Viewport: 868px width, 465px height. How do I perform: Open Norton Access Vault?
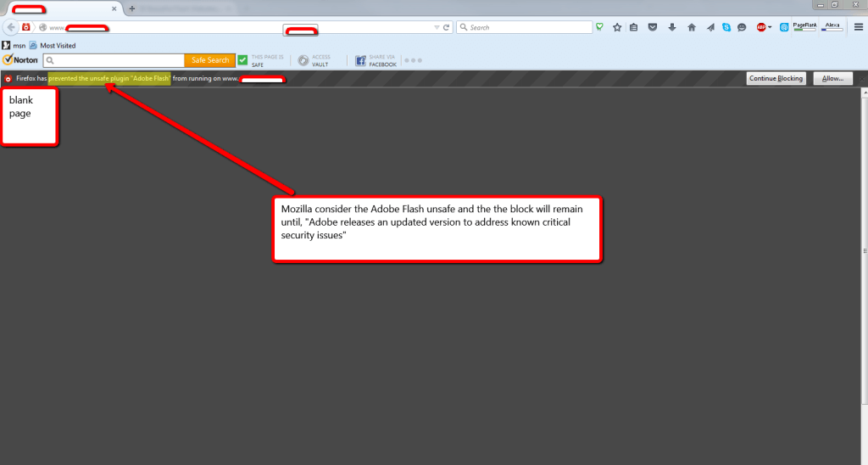pyautogui.click(x=314, y=60)
